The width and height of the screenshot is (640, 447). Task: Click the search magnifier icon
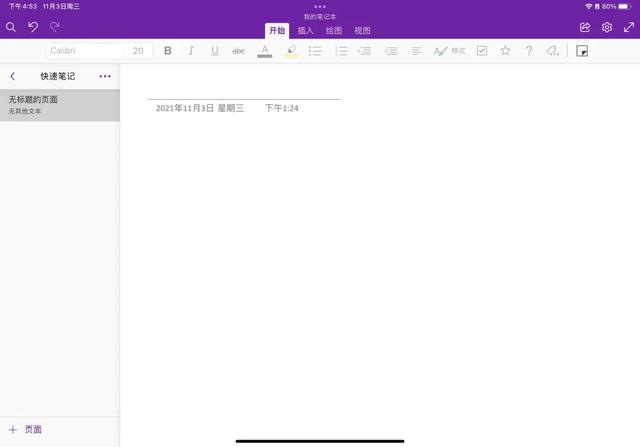click(x=11, y=27)
